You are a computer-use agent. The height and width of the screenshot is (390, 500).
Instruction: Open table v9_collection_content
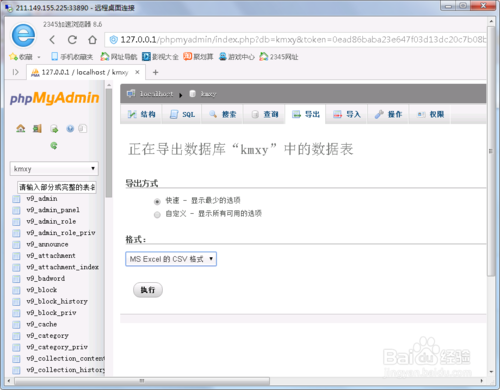point(65,359)
